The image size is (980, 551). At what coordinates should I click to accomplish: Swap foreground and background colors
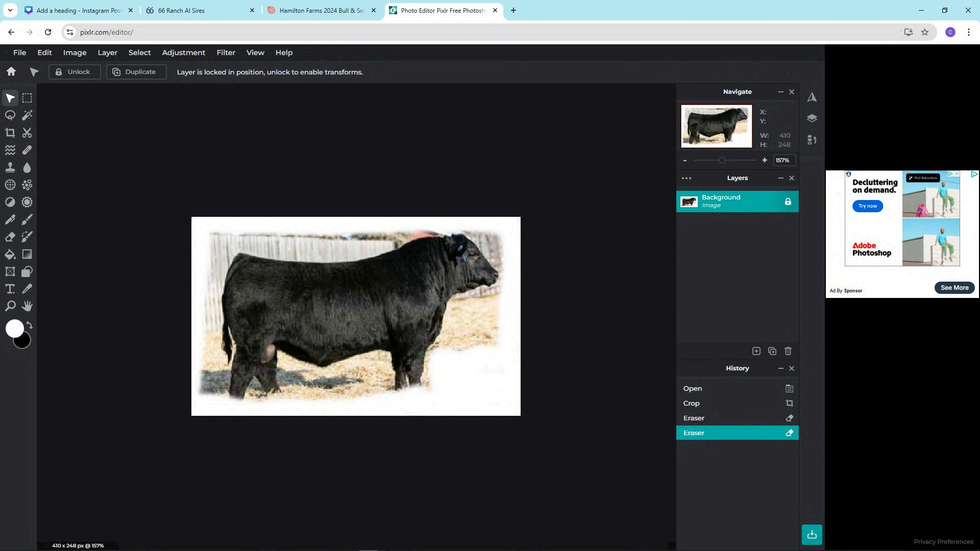pos(30,325)
